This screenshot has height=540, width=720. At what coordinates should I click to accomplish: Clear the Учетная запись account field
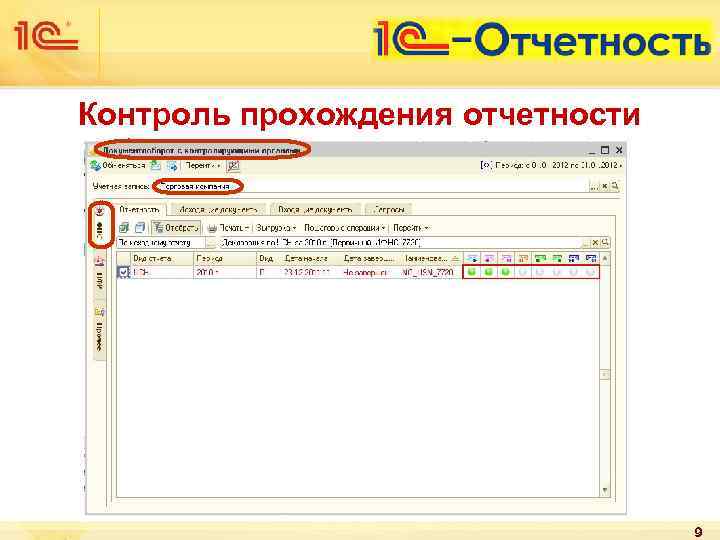click(x=605, y=186)
